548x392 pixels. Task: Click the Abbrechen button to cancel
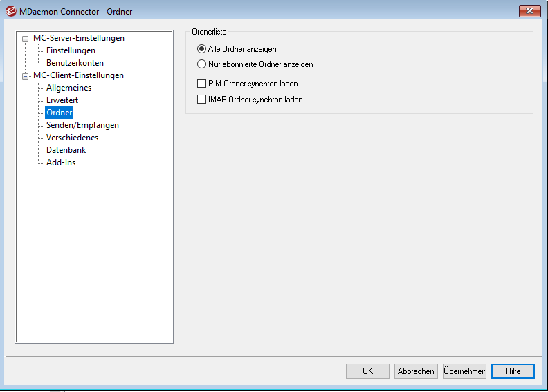pos(416,371)
